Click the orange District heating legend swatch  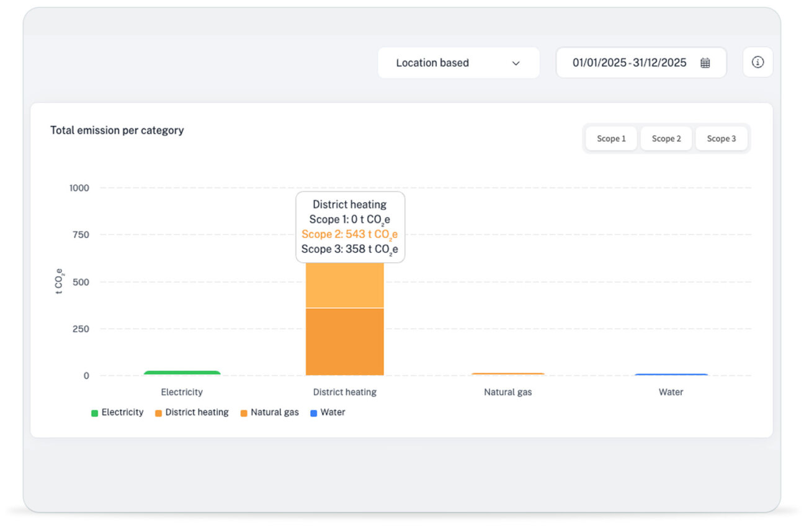[x=159, y=413]
